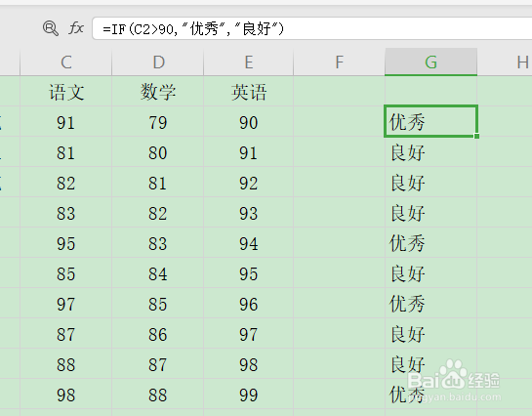Select the 英语 cell with value 92

click(x=248, y=182)
